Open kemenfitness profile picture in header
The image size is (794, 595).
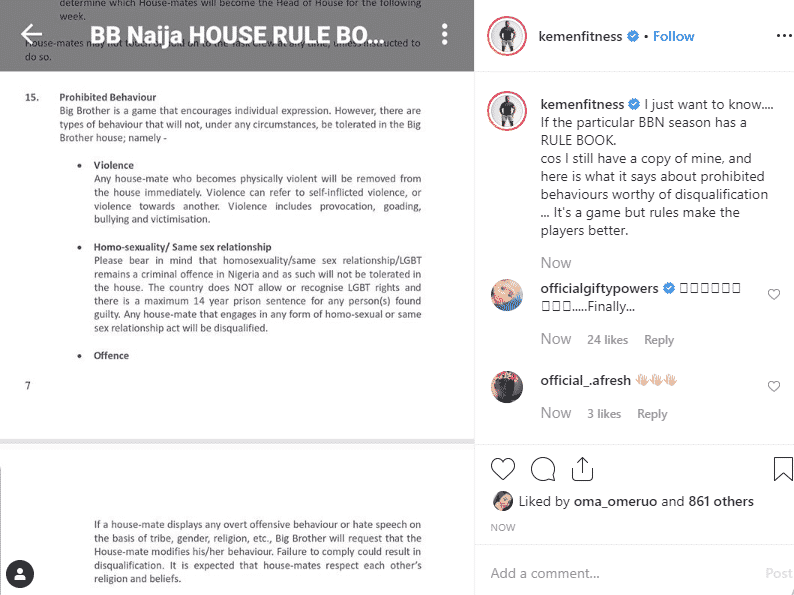[x=507, y=36]
